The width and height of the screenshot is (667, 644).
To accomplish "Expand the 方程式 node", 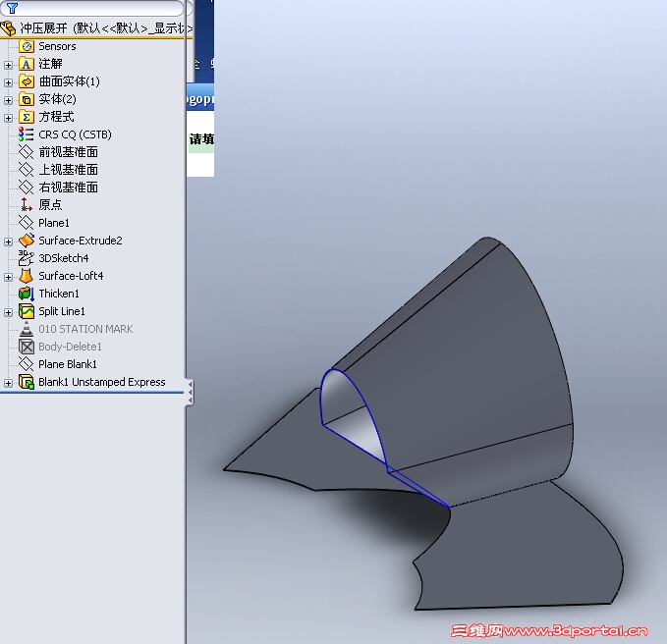I will 8,118.
